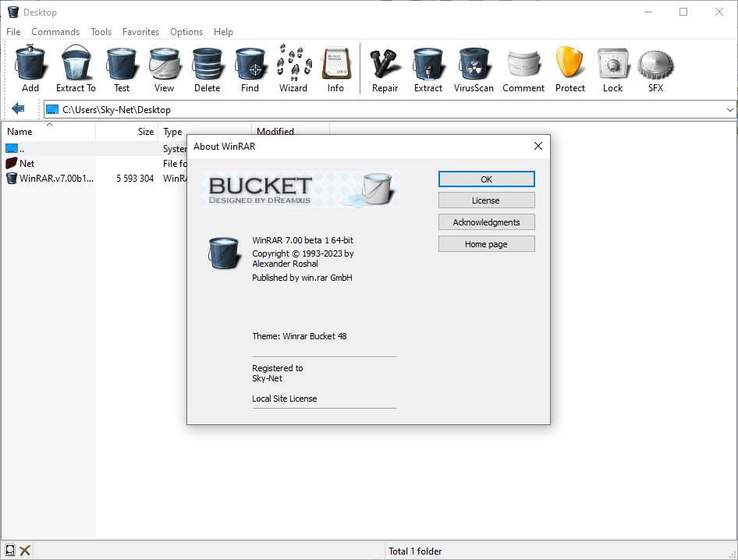
Task: Open the View toolbar icon
Action: click(x=165, y=62)
